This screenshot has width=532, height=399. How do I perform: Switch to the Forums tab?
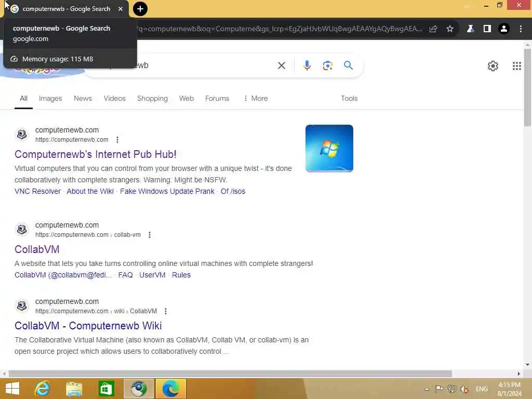point(217,98)
